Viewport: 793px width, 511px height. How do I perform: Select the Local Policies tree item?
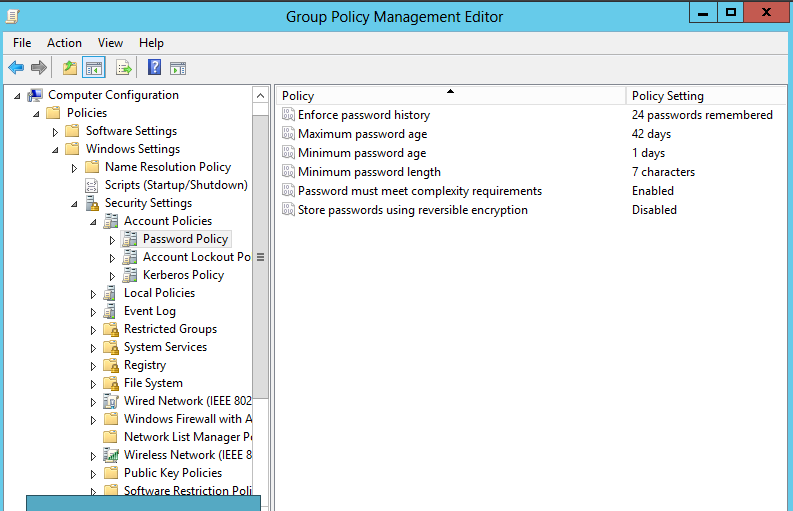coord(159,293)
